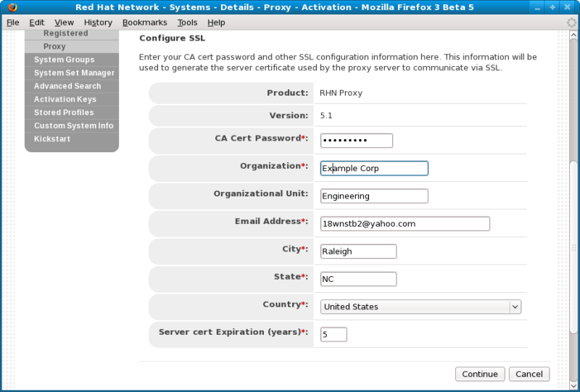Open Advanced Search sidebar link
Image resolution: width=580 pixels, height=392 pixels.
(67, 86)
